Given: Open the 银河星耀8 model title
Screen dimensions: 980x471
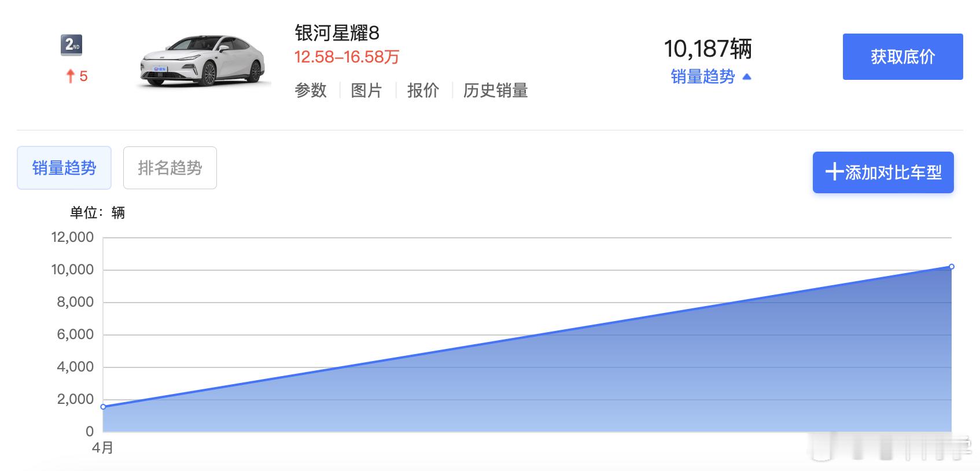Looking at the screenshot, I should 337,33.
